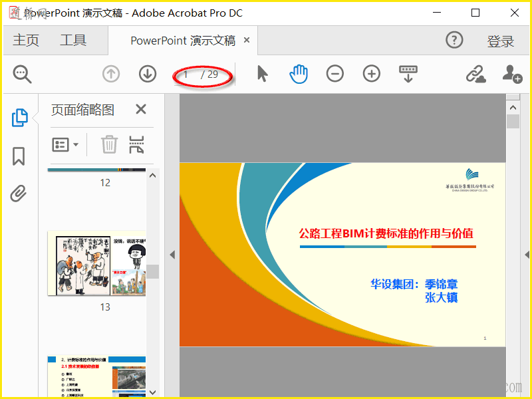Click the author text 华设集团：季锦章
Screen dimensions: 532x399
[x=414, y=284]
